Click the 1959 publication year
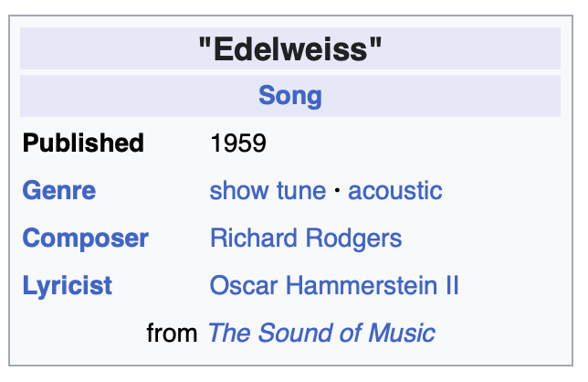The image size is (588, 382). pyautogui.click(x=237, y=143)
